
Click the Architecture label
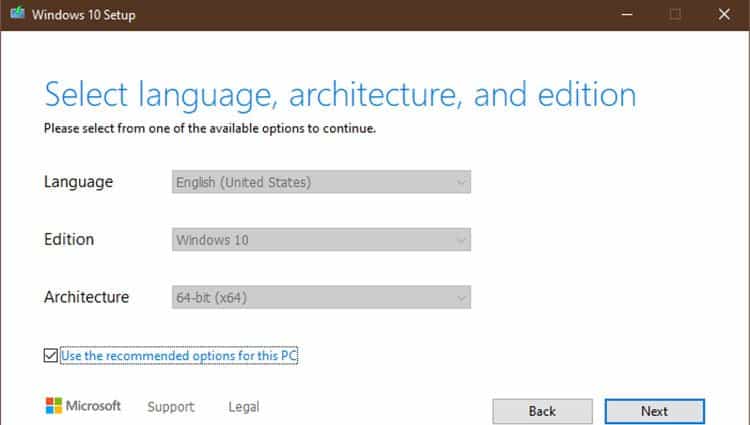click(87, 297)
